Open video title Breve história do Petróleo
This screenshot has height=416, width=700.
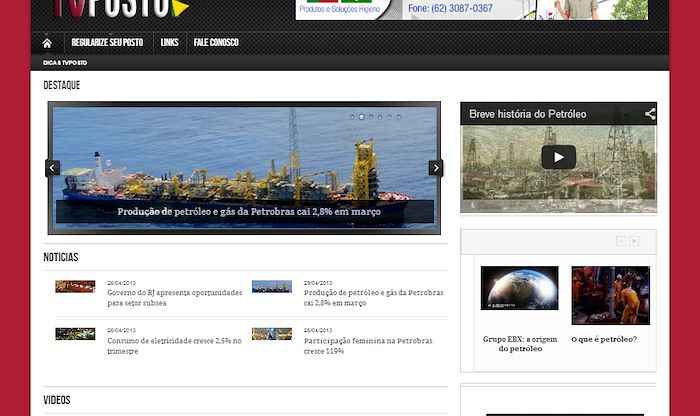pyautogui.click(x=528, y=114)
